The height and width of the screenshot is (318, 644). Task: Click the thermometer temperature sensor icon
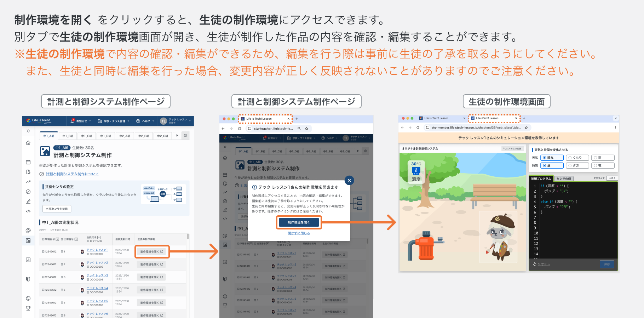416,171
